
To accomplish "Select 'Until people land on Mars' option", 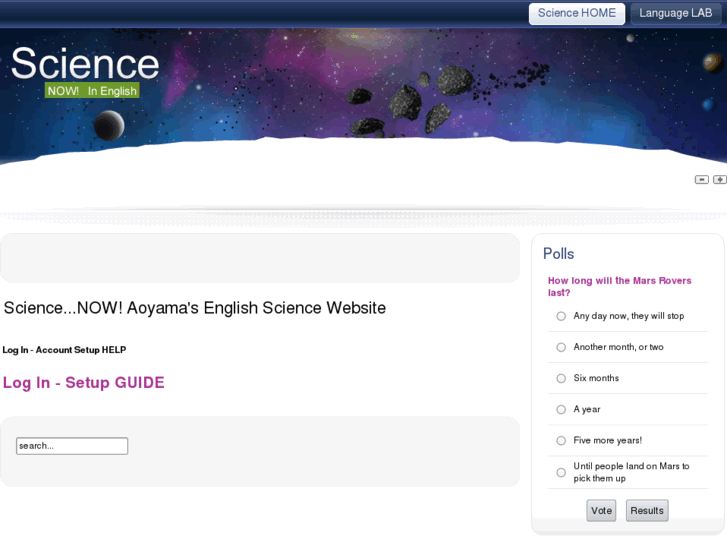I will point(561,472).
